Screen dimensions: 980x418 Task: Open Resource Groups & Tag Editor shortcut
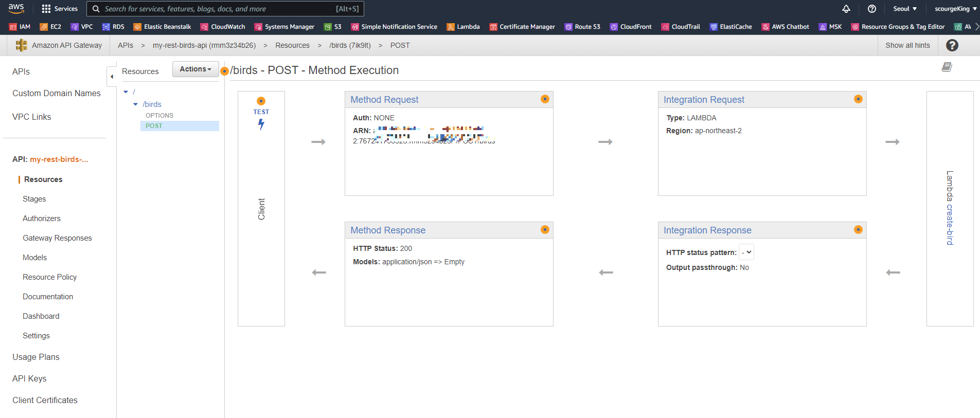click(x=898, y=27)
